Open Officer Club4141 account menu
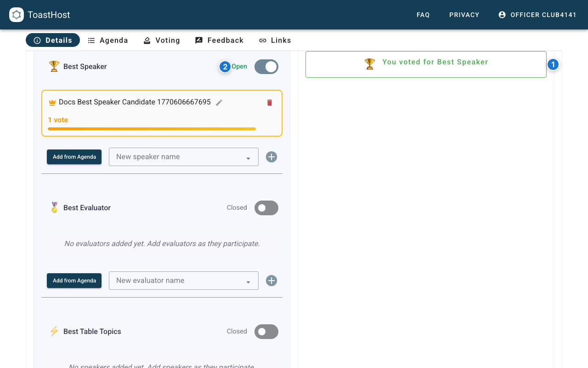588x368 pixels. pyautogui.click(x=537, y=15)
